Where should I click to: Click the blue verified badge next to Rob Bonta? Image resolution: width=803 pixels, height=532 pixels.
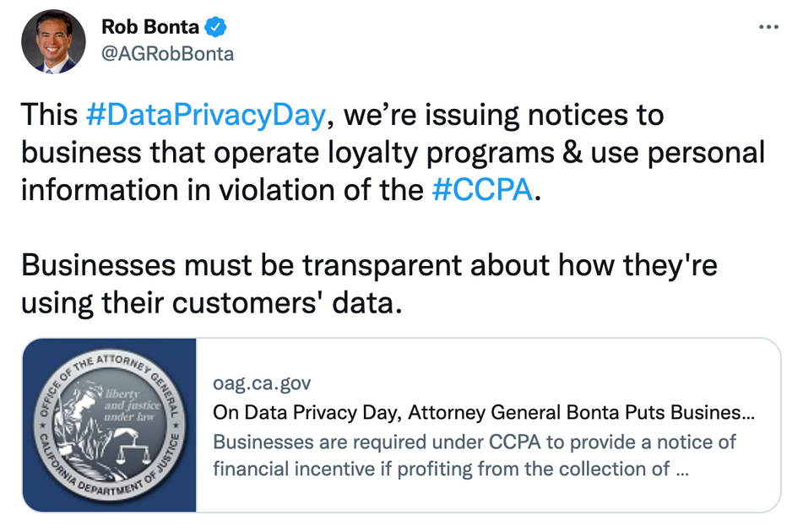(x=217, y=28)
